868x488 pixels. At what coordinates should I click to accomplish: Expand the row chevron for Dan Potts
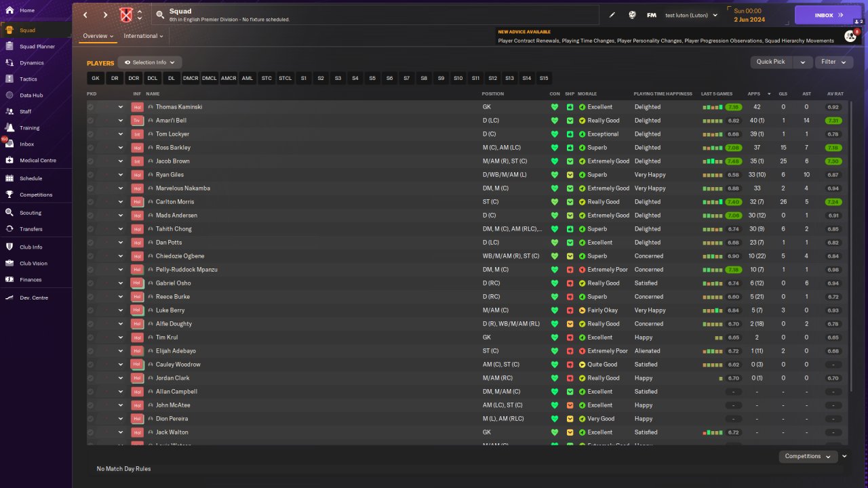tap(121, 243)
